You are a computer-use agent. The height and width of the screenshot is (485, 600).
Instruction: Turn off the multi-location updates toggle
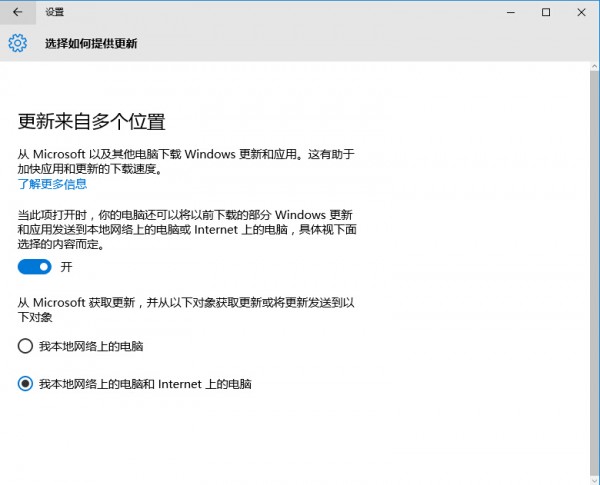[x=34, y=267]
